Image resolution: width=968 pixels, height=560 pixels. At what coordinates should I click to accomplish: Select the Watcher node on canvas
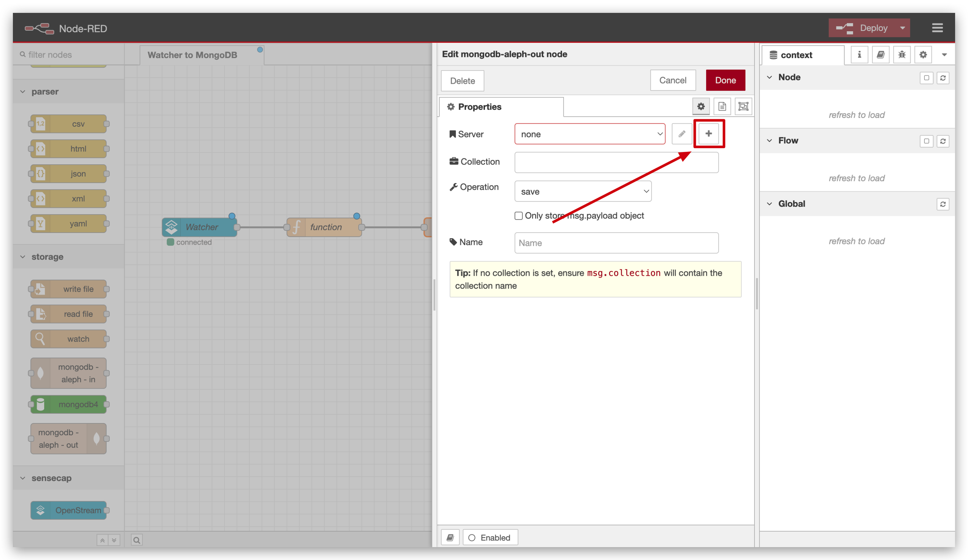[199, 227]
